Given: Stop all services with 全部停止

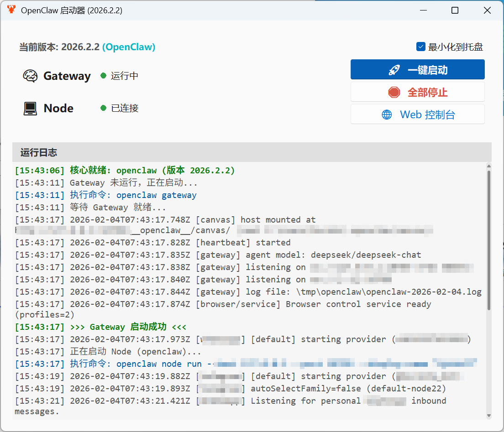Looking at the screenshot, I should tap(417, 92).
